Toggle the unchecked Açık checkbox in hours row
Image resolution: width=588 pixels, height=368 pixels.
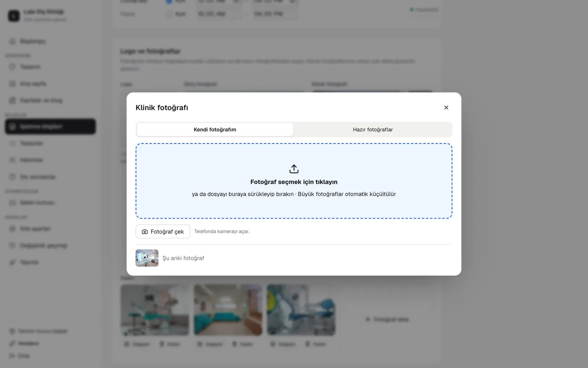click(169, 14)
